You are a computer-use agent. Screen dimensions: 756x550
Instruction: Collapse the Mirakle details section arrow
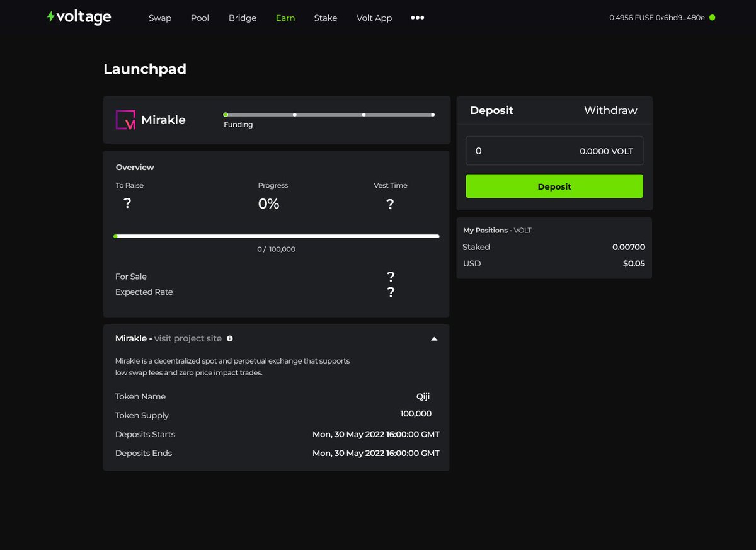coord(434,339)
